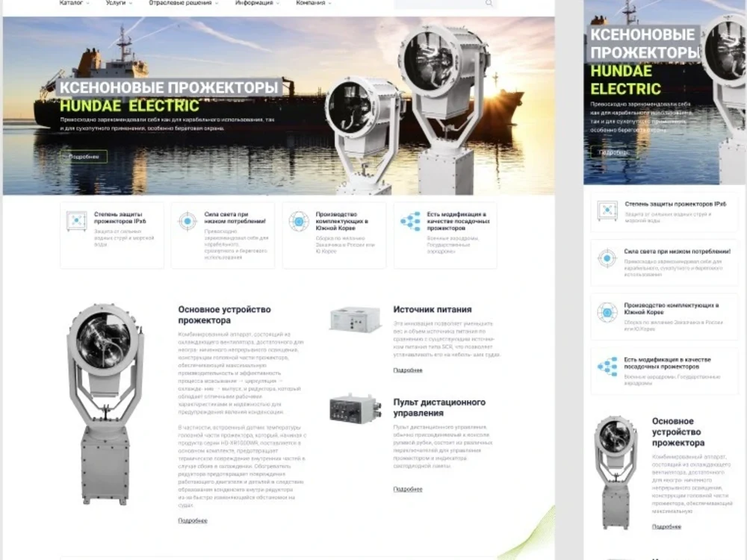Click the remote control panel image
Viewport: 747px width, 560px height.
click(x=356, y=408)
